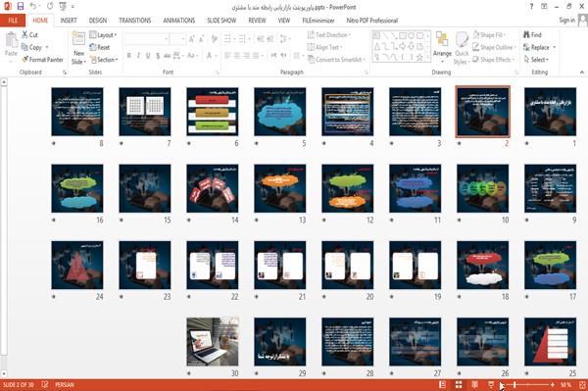Toggle Underline formatting button

148,56
